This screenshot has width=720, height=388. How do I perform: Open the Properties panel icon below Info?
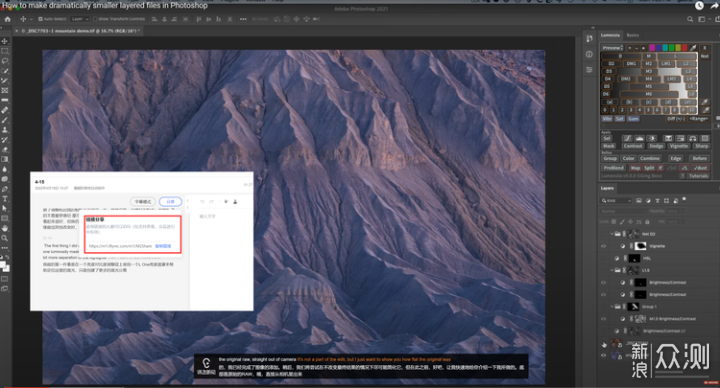[x=589, y=70]
